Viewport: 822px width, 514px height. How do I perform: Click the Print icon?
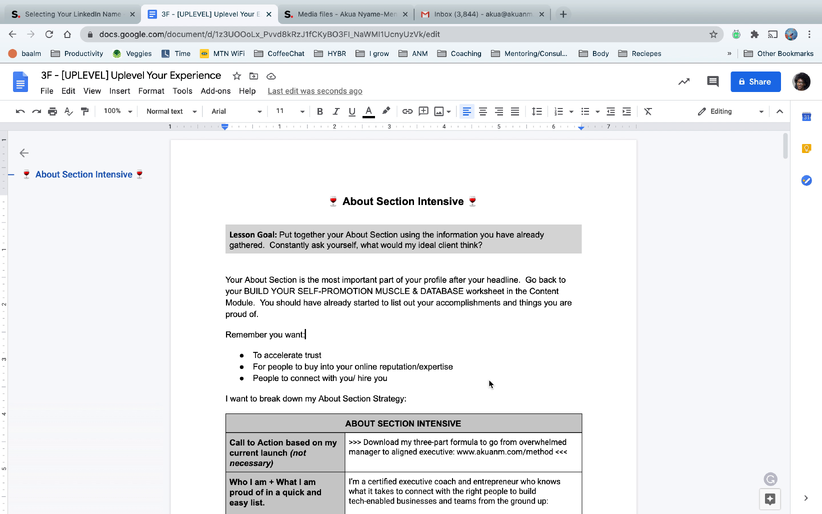[x=52, y=111]
